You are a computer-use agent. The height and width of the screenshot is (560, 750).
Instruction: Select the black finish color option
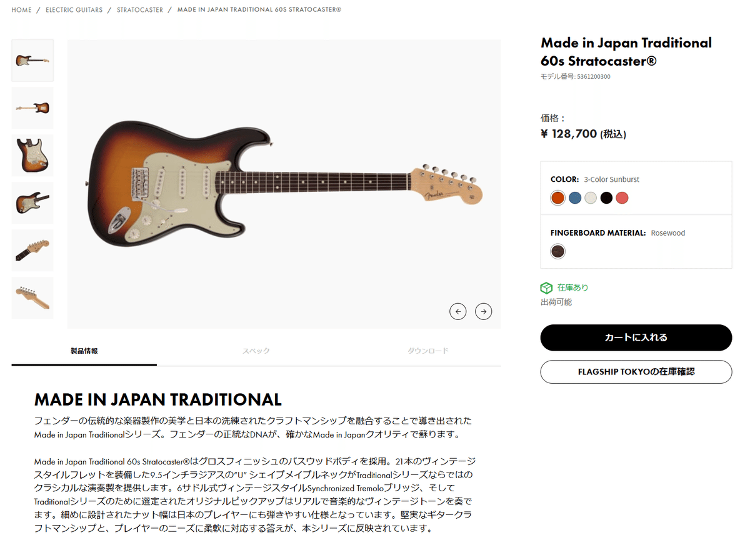click(x=606, y=197)
